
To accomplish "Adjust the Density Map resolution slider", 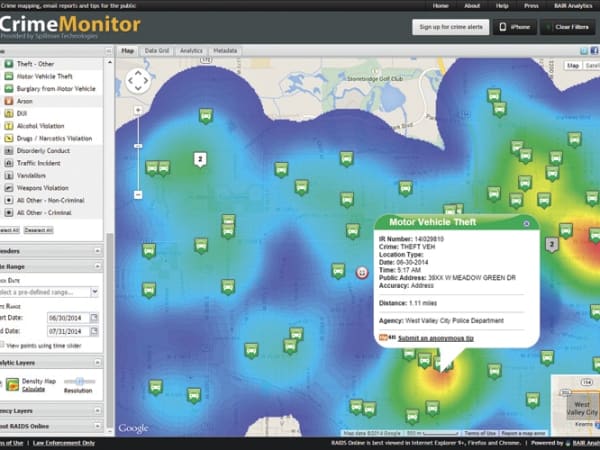I will tap(80, 382).
